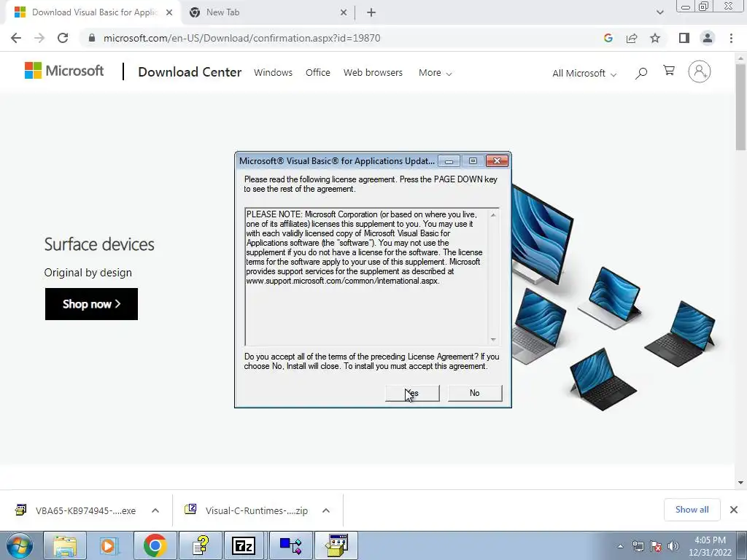Switch to Chrome in the taskbar

(x=155, y=545)
